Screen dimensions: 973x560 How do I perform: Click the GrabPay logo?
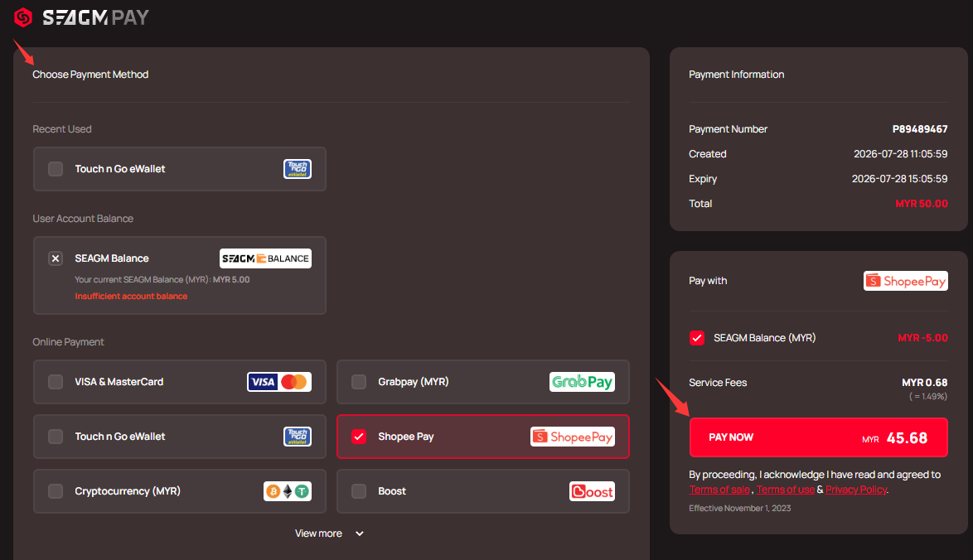coord(582,382)
